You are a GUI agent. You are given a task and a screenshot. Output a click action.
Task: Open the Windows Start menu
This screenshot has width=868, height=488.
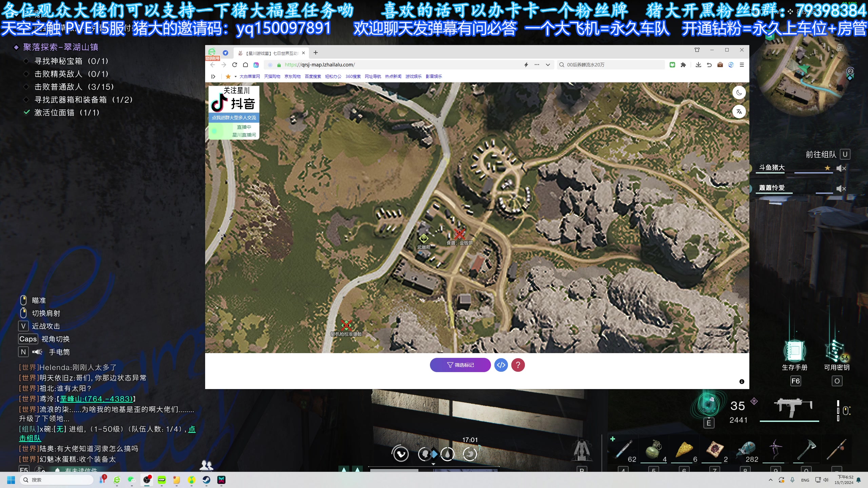tap(11, 480)
